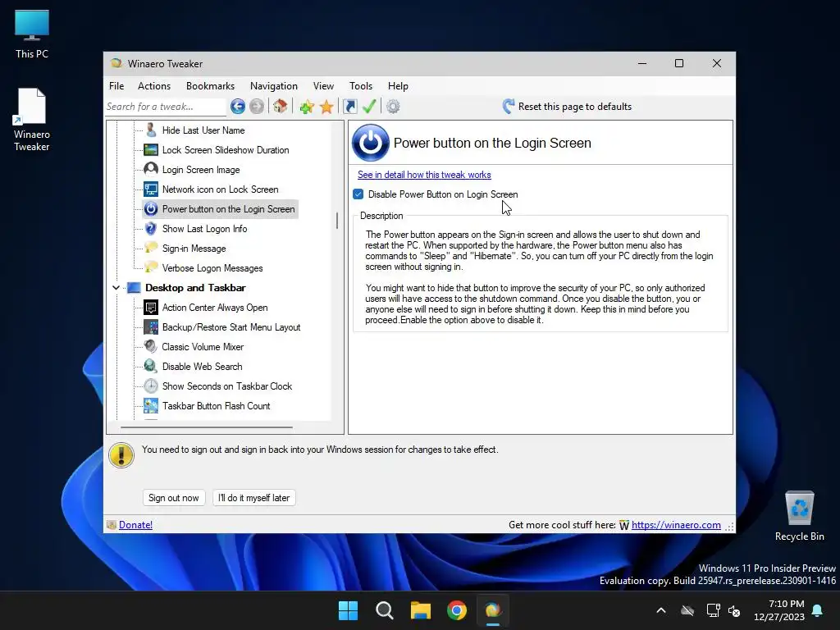Open settings with the gear toolbar icon
The width and height of the screenshot is (840, 630).
click(393, 107)
